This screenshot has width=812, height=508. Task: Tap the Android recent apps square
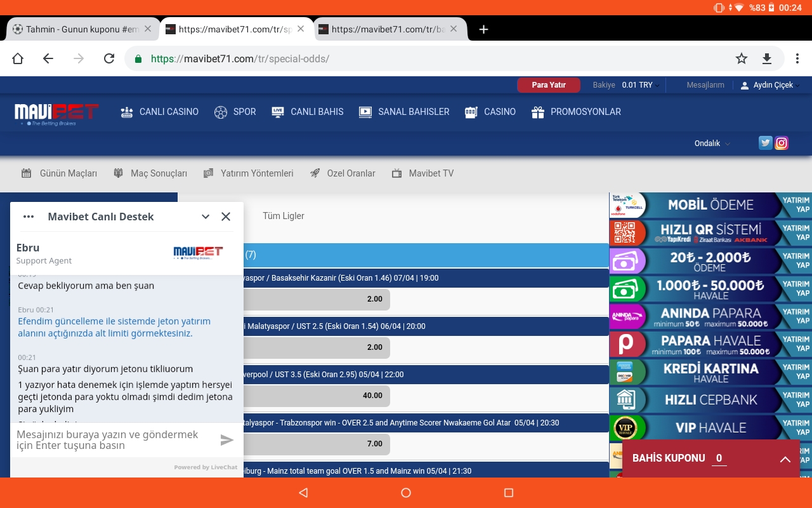pyautogui.click(x=508, y=493)
